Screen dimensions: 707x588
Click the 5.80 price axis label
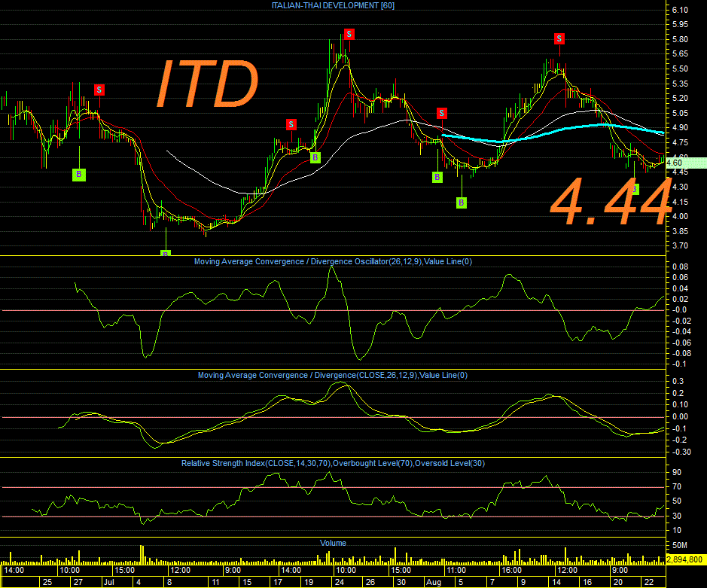[680, 39]
